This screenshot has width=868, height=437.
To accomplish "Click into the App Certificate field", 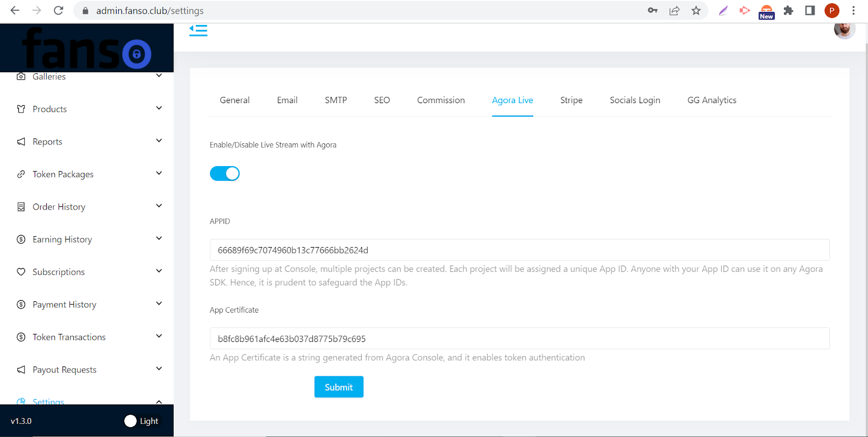I will tap(520, 338).
